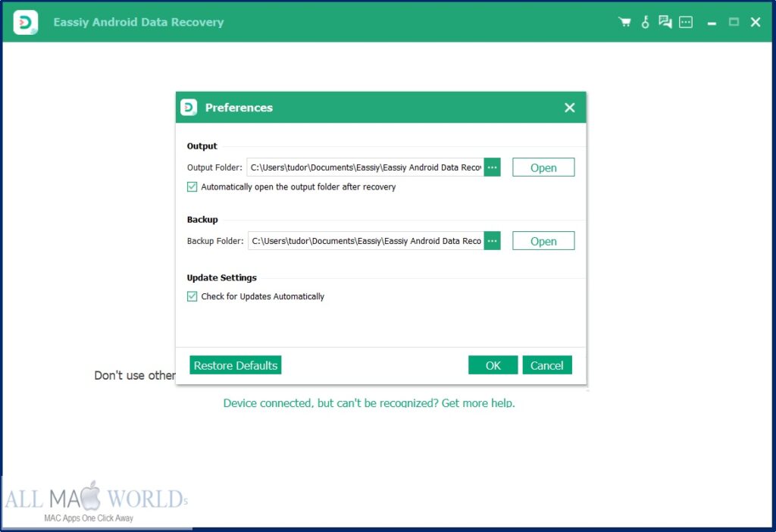Image resolution: width=776 pixels, height=532 pixels.
Task: Cancel the Preferences dialog
Action: (547, 365)
